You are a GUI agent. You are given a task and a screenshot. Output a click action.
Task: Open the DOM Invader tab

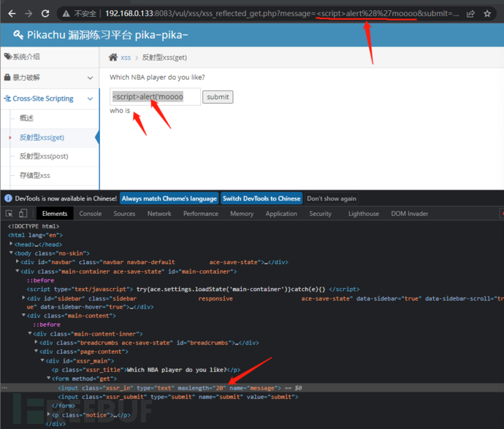click(410, 214)
